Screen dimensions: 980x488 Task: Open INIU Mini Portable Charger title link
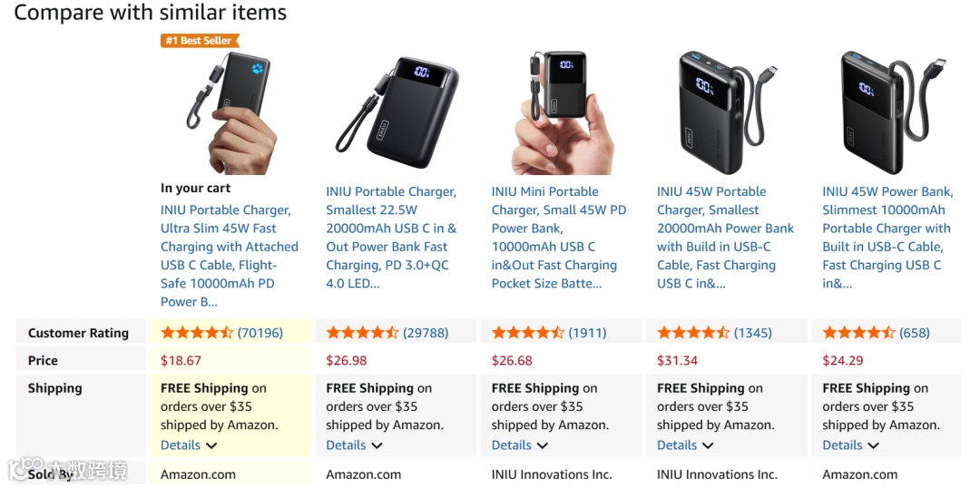[557, 238]
